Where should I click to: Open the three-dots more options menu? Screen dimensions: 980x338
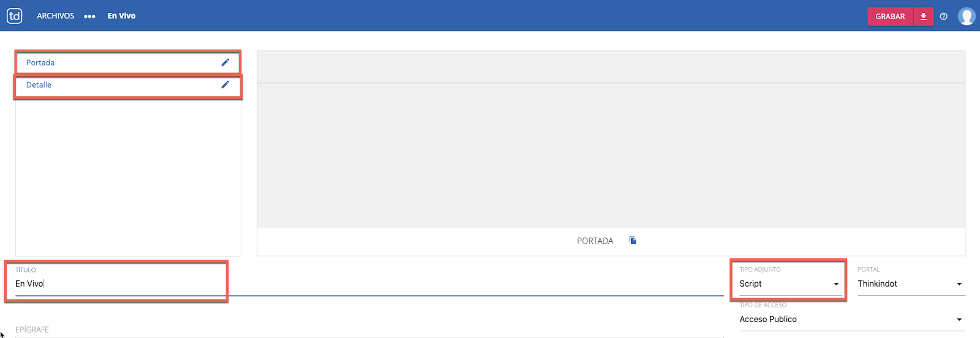pyautogui.click(x=89, y=17)
